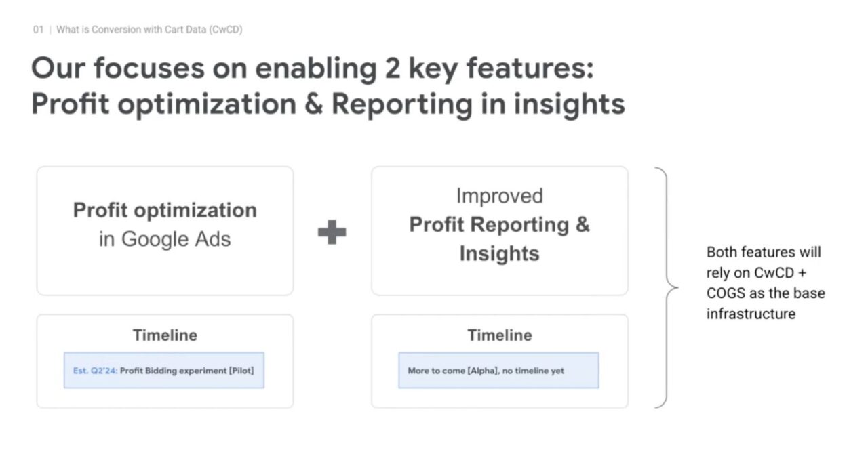Click 'Profit optimization & Reporting in insights' heading
The width and height of the screenshot is (868, 456).
pyautogui.click(x=328, y=104)
